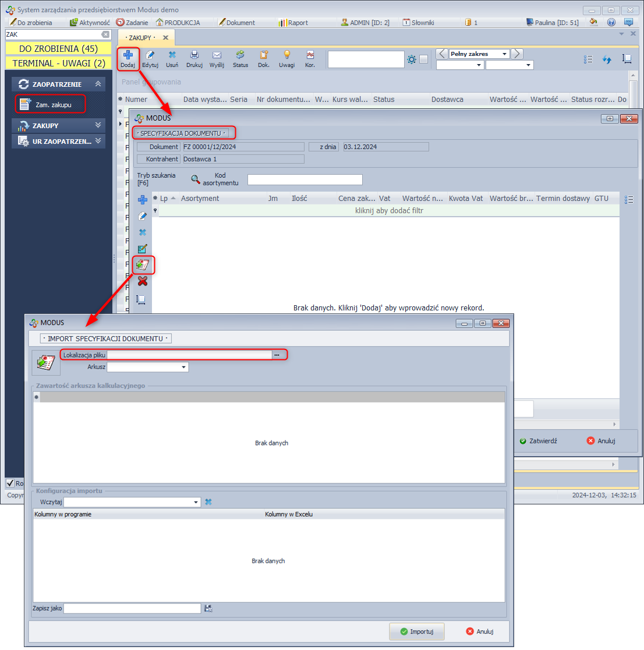Go to the next date range arrow
Image resolution: width=644 pixels, height=650 pixels.
point(516,54)
